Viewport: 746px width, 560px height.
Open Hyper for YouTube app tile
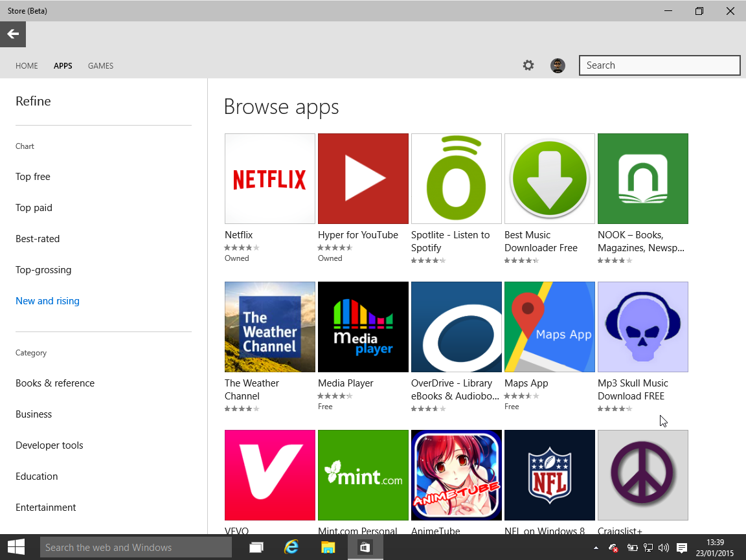coord(363,179)
